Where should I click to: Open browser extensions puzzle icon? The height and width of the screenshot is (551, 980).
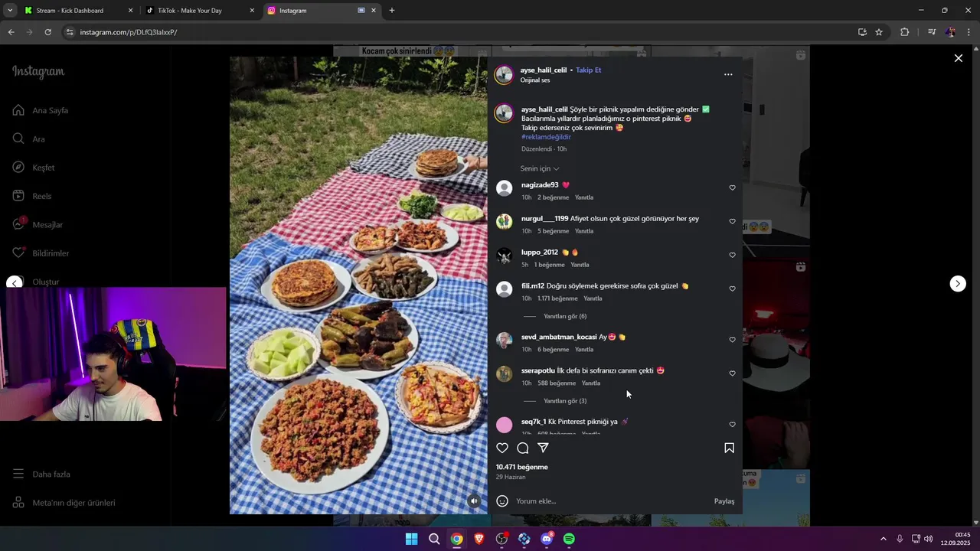[905, 32]
